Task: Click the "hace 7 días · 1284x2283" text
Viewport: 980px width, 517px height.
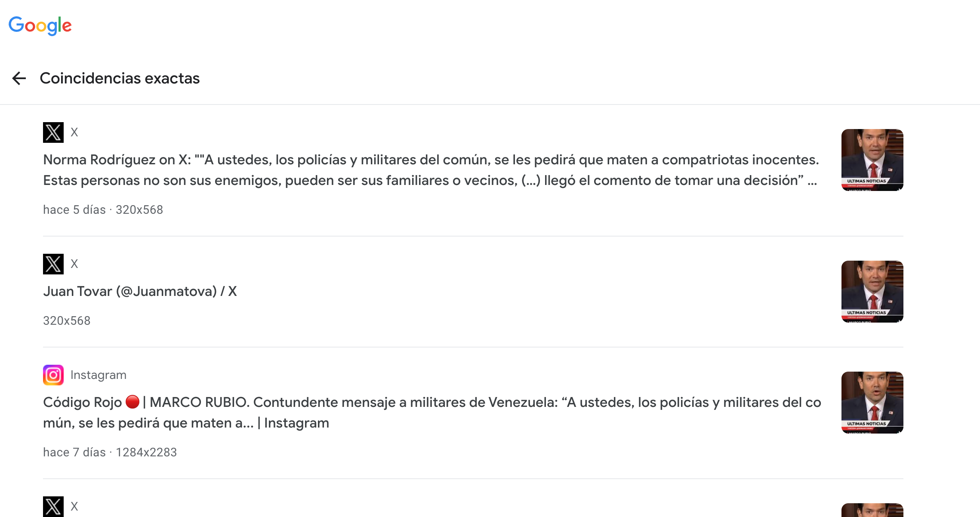Action: click(x=110, y=452)
